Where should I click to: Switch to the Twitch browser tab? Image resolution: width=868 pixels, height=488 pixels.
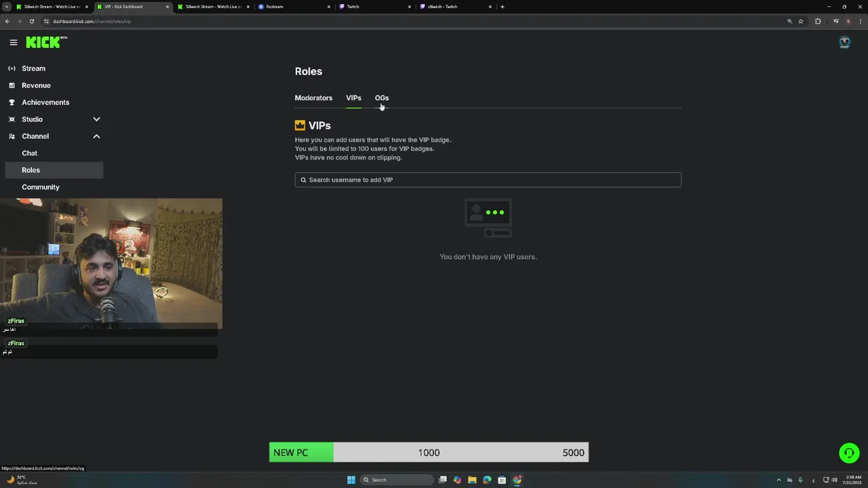pyautogui.click(x=374, y=7)
